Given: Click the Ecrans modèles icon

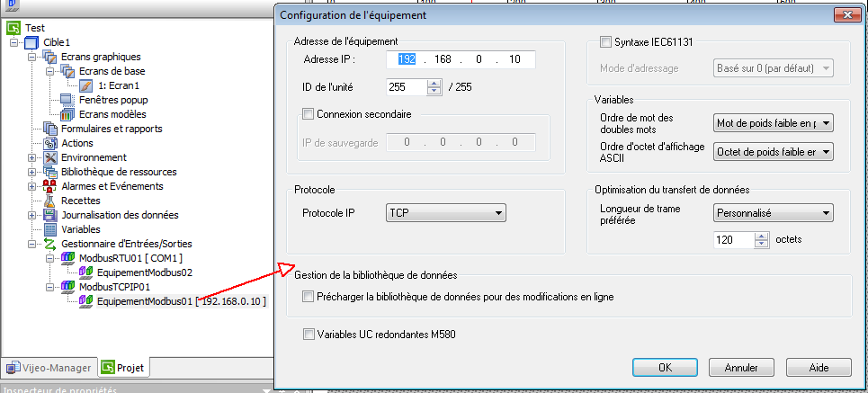Looking at the screenshot, I should click(67, 114).
